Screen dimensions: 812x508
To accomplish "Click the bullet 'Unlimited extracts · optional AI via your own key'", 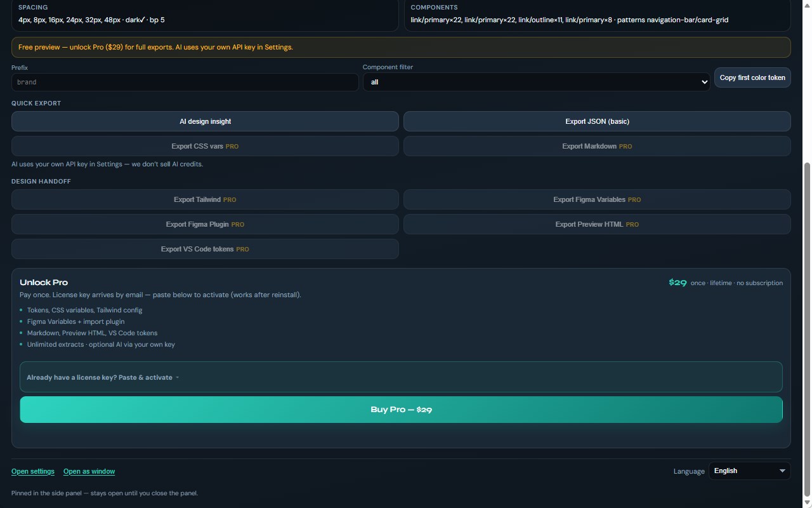I will click(x=101, y=344).
